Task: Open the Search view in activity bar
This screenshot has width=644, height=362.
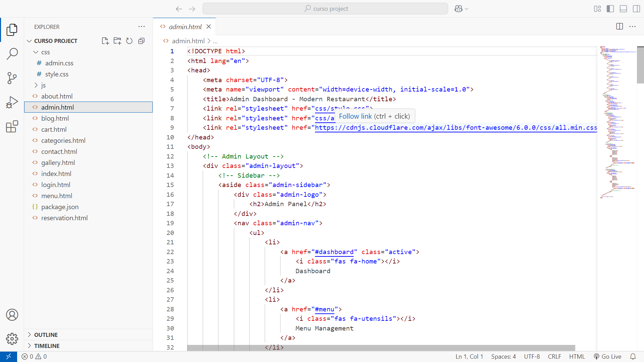Action: (12, 54)
